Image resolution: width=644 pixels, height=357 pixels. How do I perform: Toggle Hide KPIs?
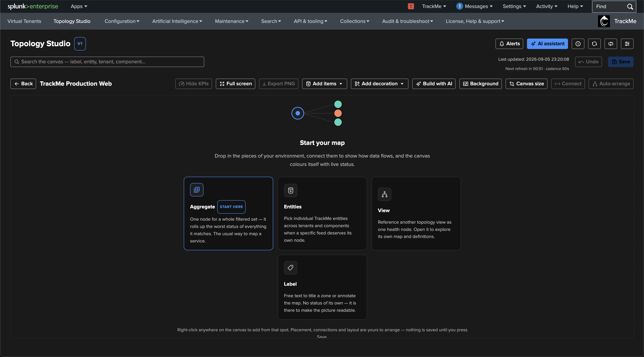[193, 84]
